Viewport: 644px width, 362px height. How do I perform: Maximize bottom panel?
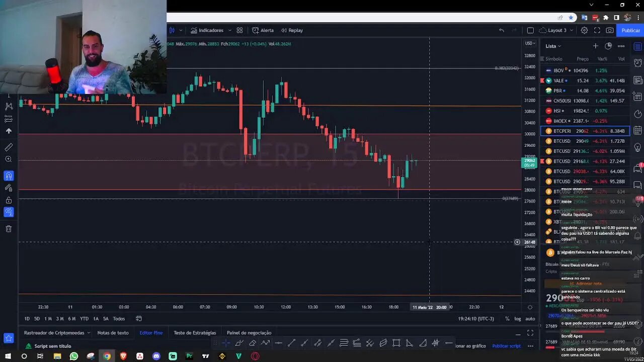(x=530, y=333)
